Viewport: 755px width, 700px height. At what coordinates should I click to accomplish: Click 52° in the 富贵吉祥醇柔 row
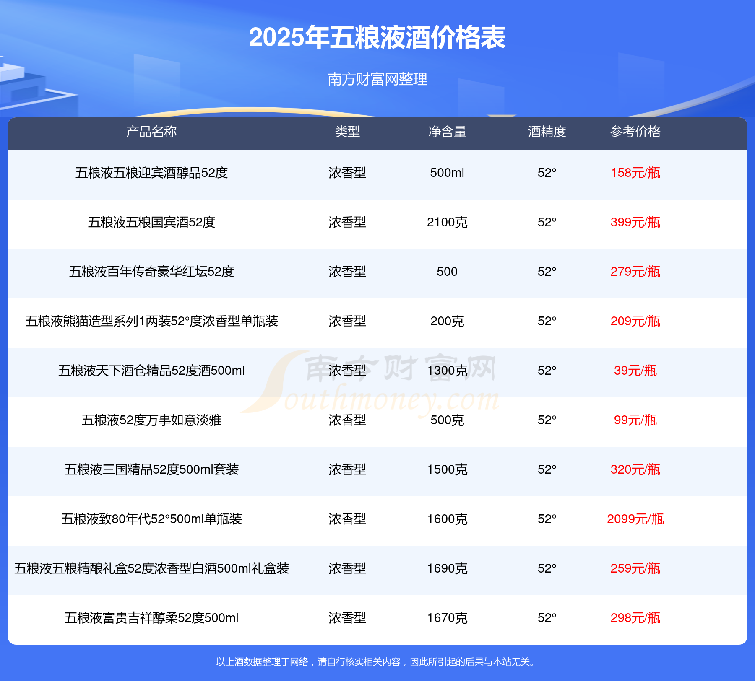(x=547, y=618)
